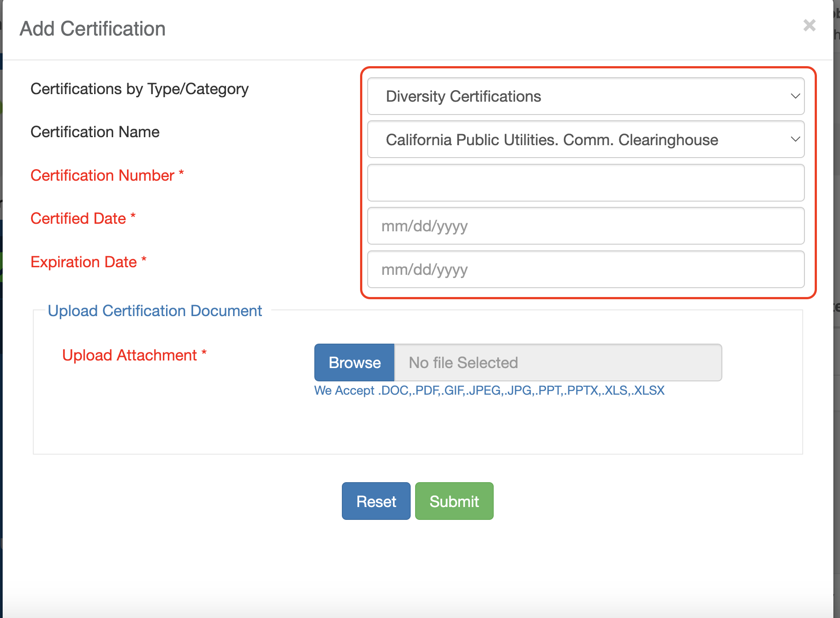Select the Expiration Date input box

point(585,269)
